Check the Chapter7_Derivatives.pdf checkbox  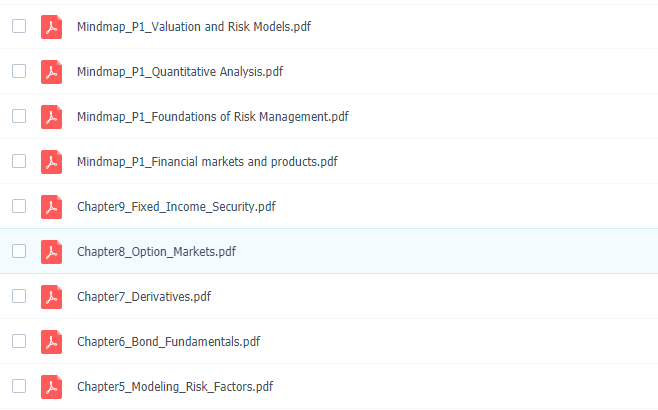click(19, 296)
